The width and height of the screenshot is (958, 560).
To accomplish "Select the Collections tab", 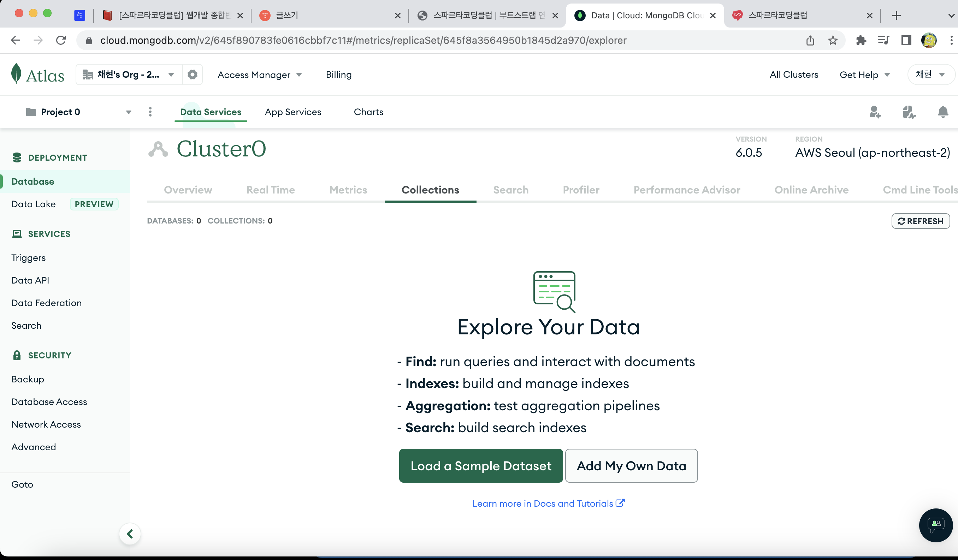I will click(430, 190).
